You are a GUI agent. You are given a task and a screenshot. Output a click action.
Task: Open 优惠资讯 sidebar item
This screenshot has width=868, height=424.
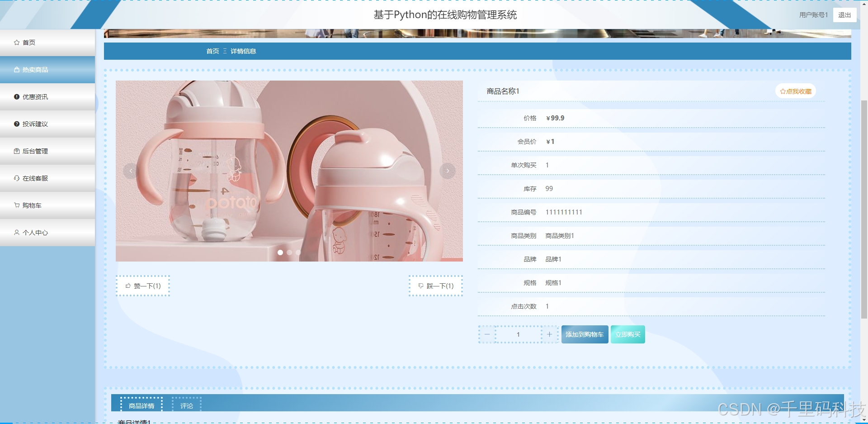pyautogui.click(x=47, y=97)
